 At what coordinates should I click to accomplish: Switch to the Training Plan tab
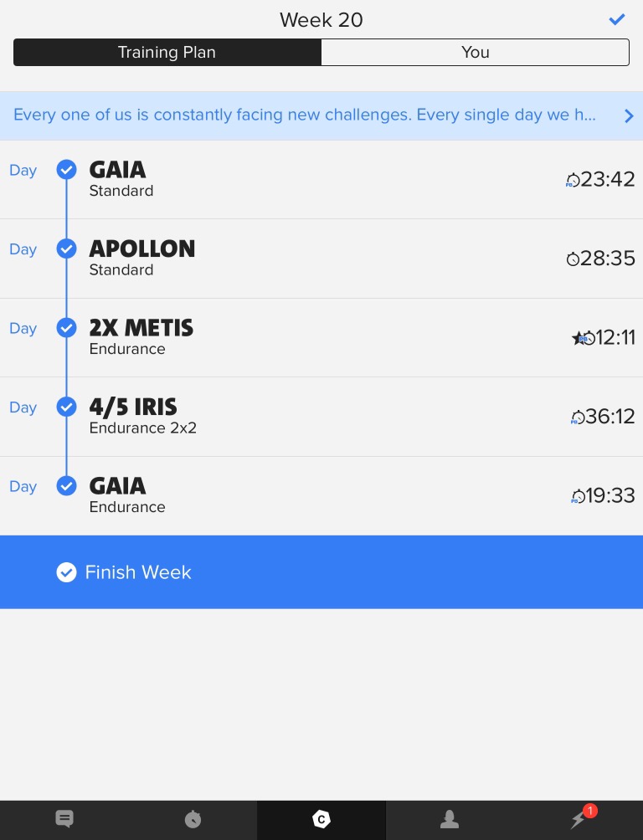click(167, 52)
